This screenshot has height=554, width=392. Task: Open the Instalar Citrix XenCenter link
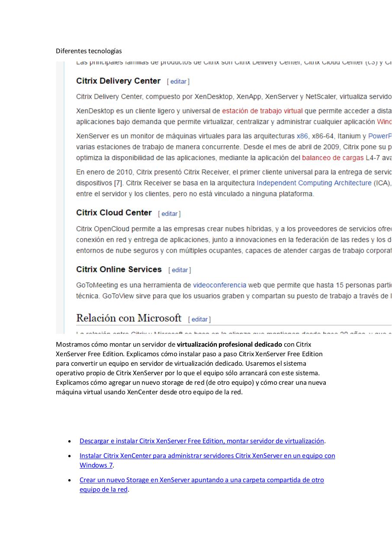[207, 455]
